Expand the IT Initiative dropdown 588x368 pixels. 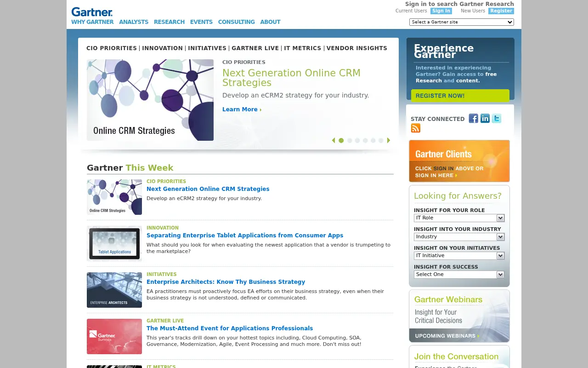click(x=459, y=256)
